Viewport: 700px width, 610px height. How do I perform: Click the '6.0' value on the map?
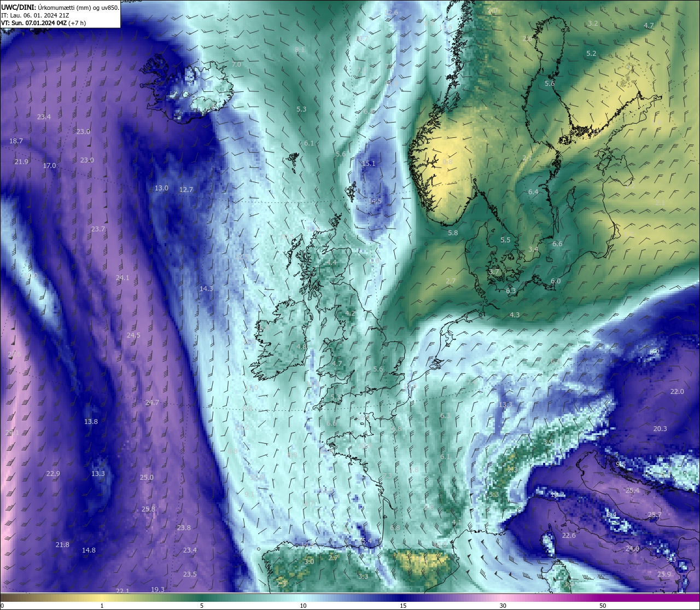[x=556, y=281]
